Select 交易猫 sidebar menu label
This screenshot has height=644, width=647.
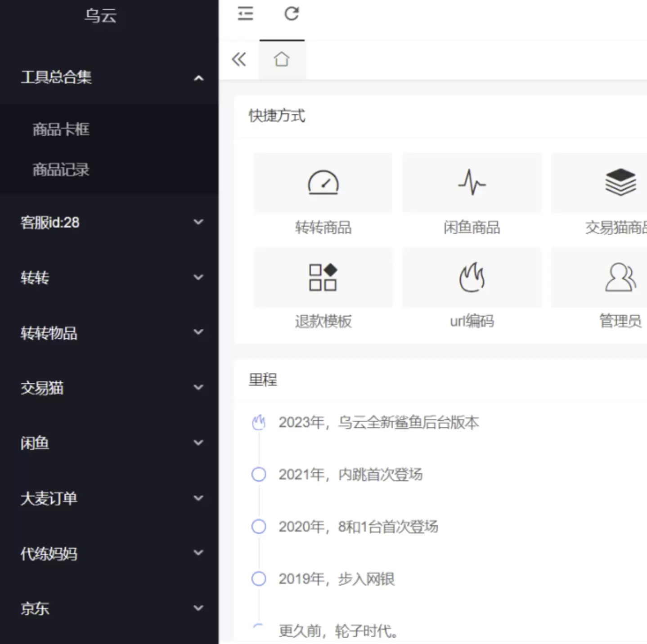point(42,388)
